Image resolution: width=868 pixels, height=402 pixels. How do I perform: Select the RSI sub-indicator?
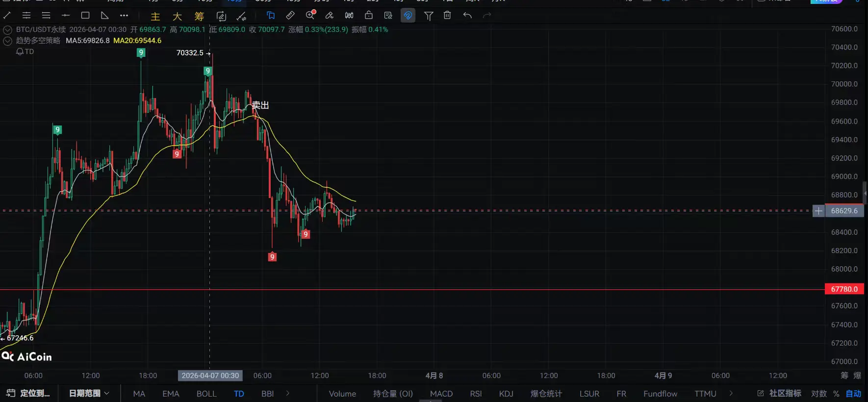(476, 394)
